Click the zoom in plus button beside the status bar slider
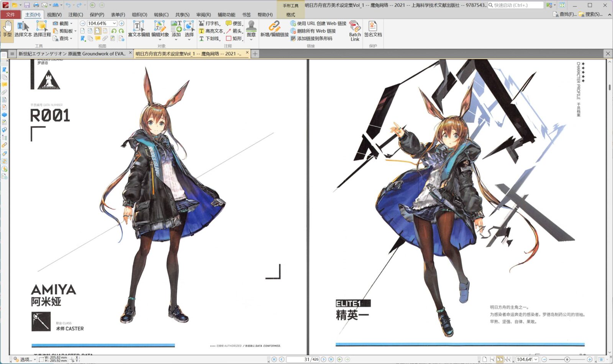The width and height of the screenshot is (613, 364). point(590,359)
